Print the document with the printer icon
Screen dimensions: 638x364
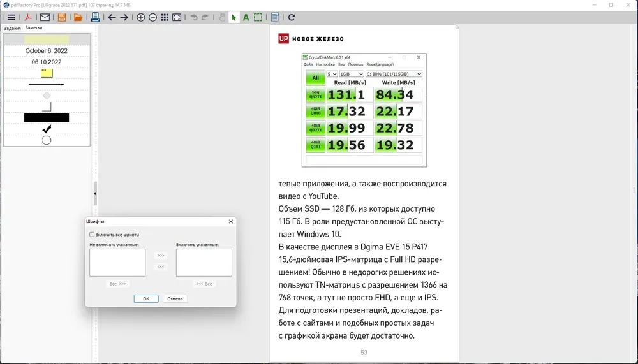95,17
